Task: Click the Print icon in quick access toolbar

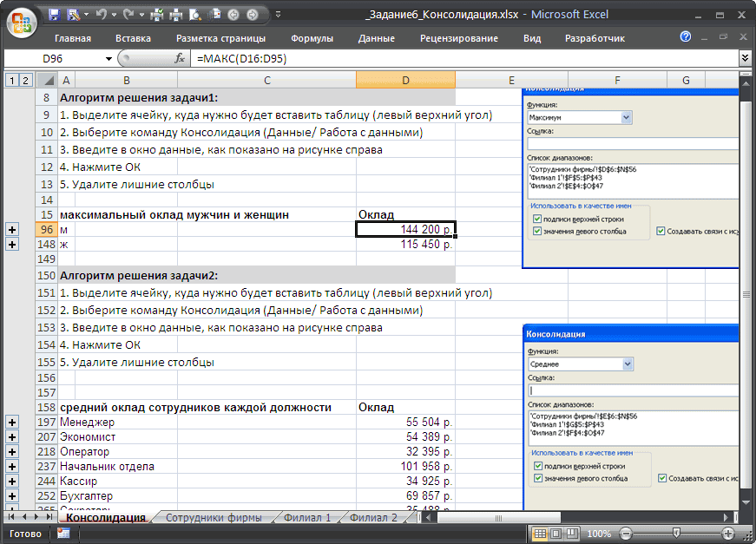Action: click(x=176, y=15)
